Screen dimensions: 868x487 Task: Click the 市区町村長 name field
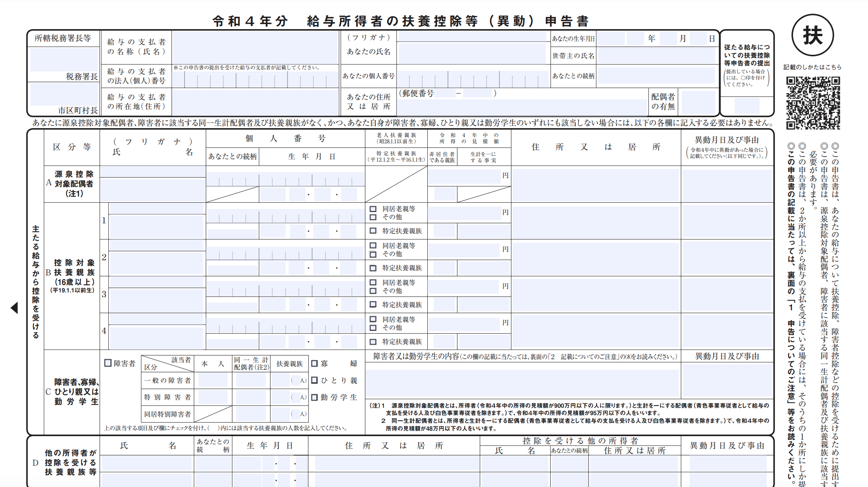coord(64,94)
